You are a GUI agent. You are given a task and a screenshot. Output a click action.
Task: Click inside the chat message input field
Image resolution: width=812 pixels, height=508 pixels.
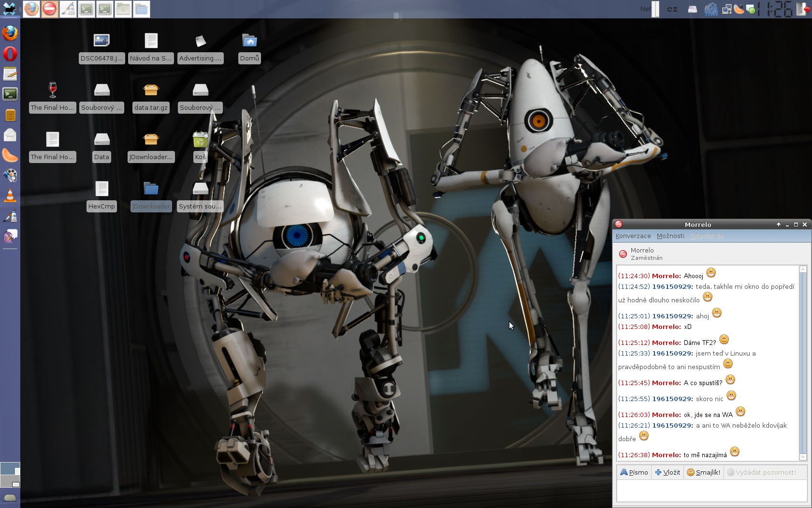[711, 491]
